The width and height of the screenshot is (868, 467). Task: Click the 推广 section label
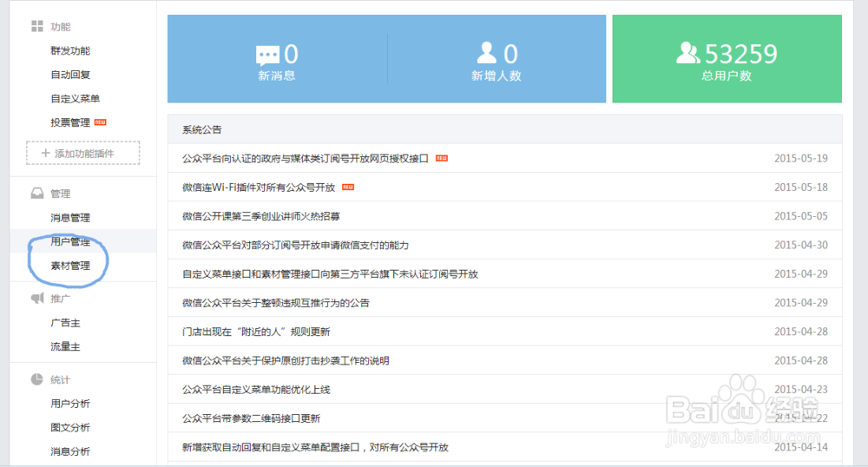(61, 299)
